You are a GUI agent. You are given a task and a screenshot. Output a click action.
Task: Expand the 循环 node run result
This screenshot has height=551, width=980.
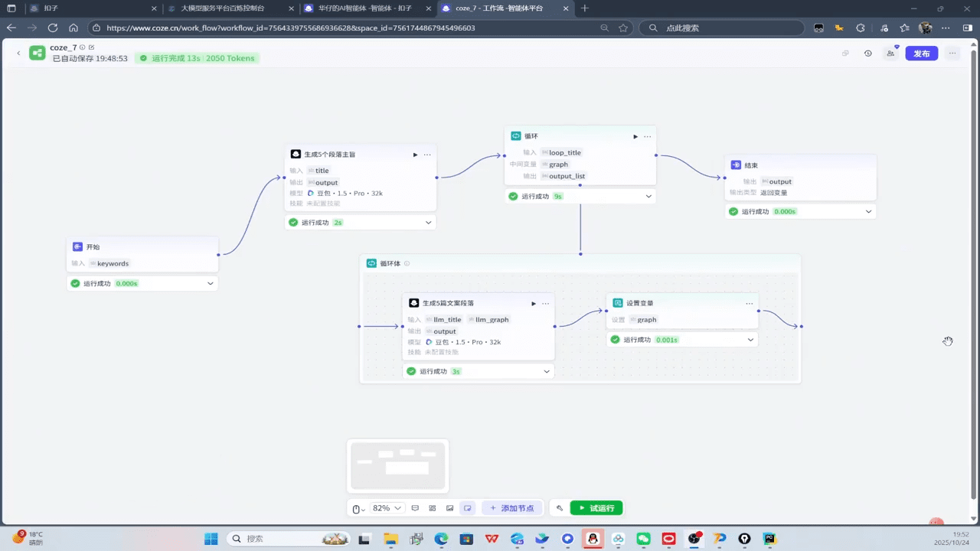[648, 196]
